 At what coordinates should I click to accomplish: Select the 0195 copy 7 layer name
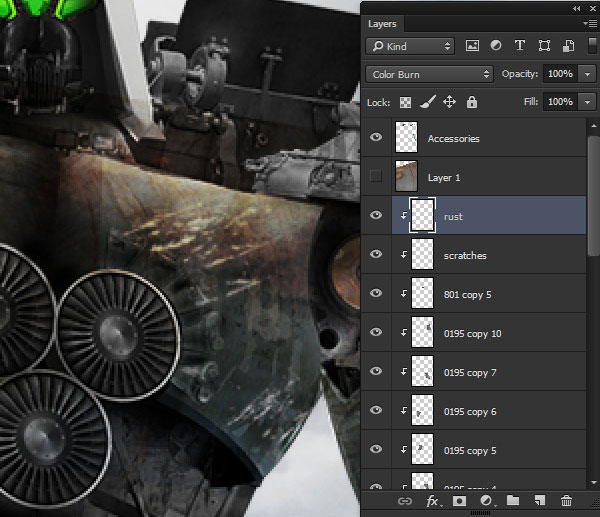[x=470, y=373]
